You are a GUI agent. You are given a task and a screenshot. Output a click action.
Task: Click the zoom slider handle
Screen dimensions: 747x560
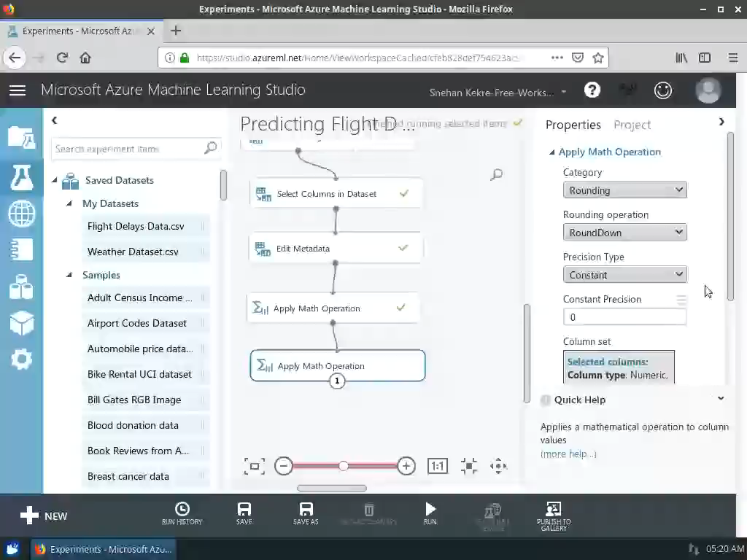tap(344, 466)
